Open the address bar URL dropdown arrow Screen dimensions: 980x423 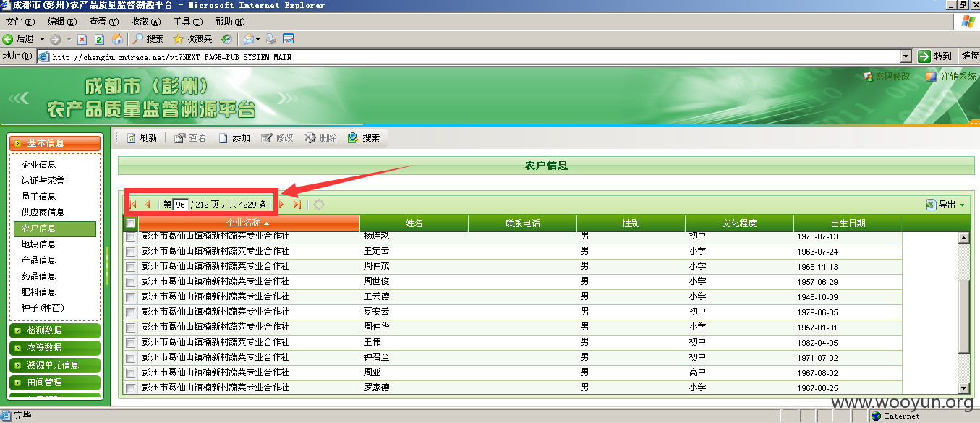(906, 56)
